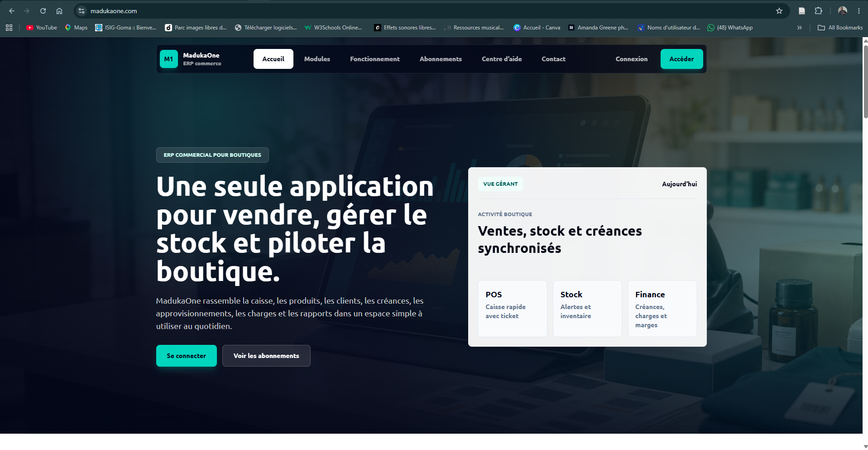The height and width of the screenshot is (450, 868).
Task: Open the apps grid in bookmarks bar
Action: click(9, 28)
